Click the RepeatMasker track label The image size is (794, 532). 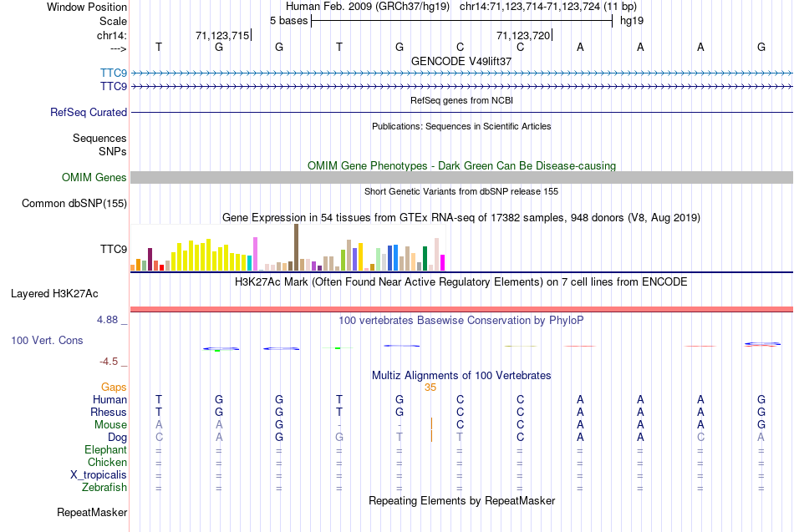[x=92, y=512]
